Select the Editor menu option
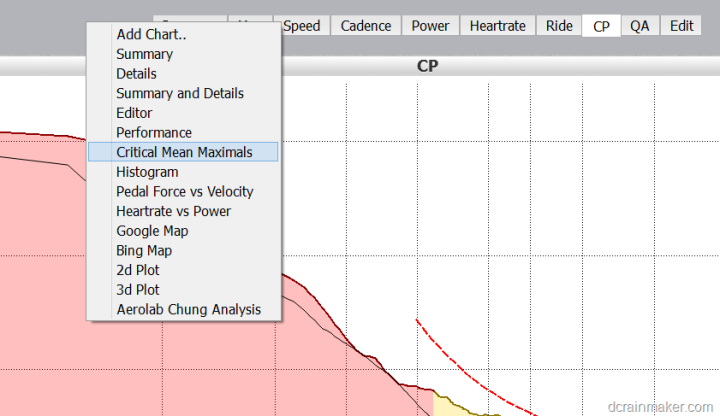This screenshot has width=720, height=416. pyautogui.click(x=134, y=113)
